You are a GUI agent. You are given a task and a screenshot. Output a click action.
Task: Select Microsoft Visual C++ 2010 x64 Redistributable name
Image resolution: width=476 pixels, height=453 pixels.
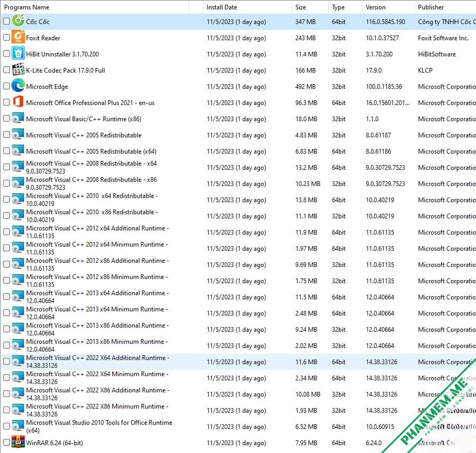92,200
